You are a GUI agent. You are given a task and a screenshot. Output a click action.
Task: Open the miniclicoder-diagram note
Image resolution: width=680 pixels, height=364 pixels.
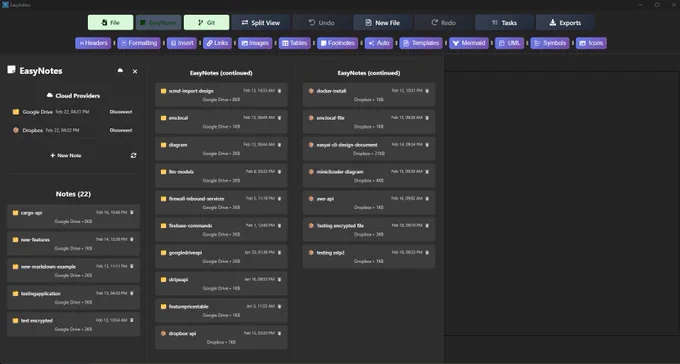369,176
